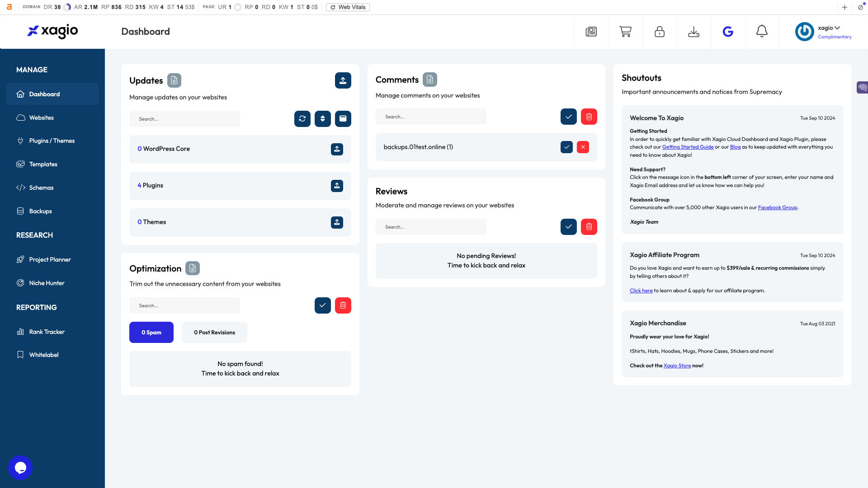Open the shopping cart icon

(625, 32)
